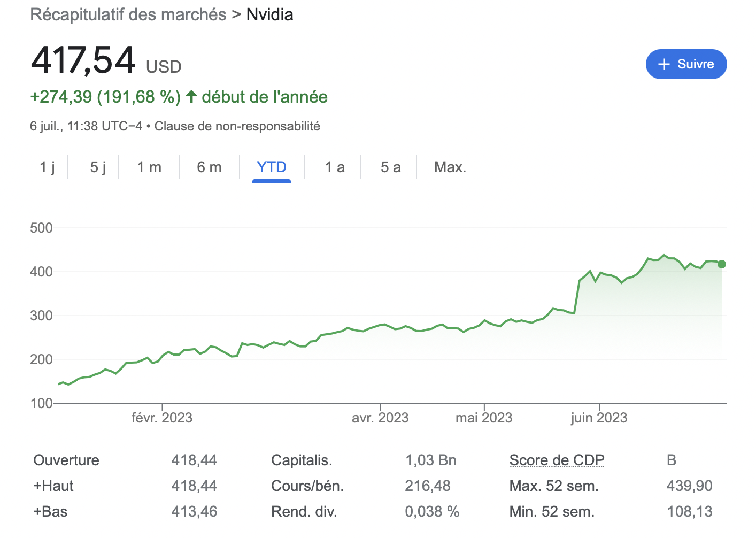This screenshot has width=756, height=538.
Task: Select the YTD tab
Action: pos(272,167)
